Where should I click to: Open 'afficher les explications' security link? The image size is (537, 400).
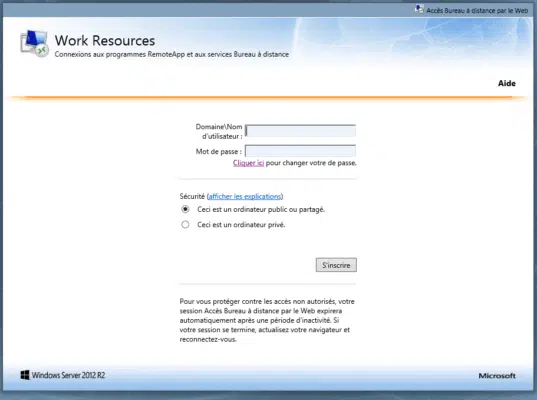tap(245, 196)
